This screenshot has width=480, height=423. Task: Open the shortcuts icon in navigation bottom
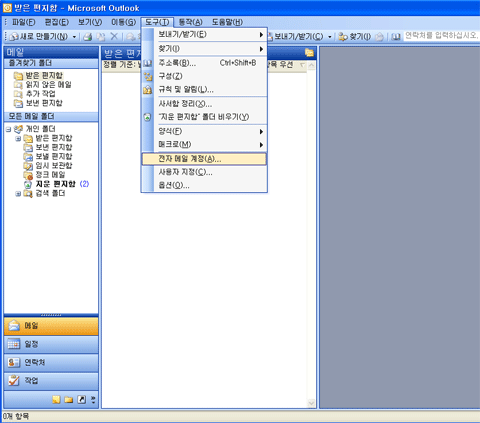(x=81, y=399)
